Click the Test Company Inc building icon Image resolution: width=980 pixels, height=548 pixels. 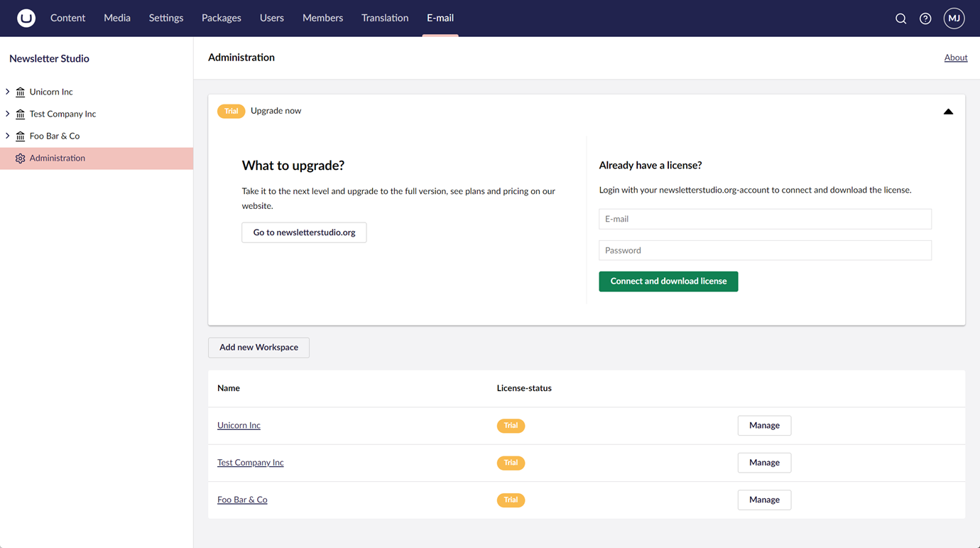point(21,114)
